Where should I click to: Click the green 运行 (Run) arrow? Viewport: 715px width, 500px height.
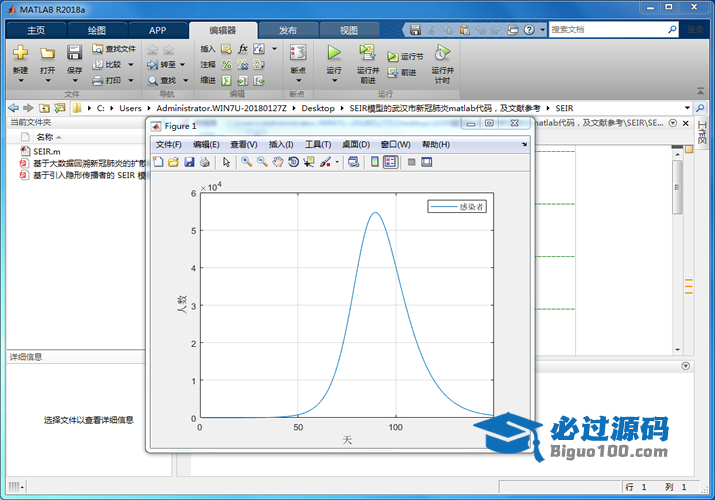tap(334, 52)
